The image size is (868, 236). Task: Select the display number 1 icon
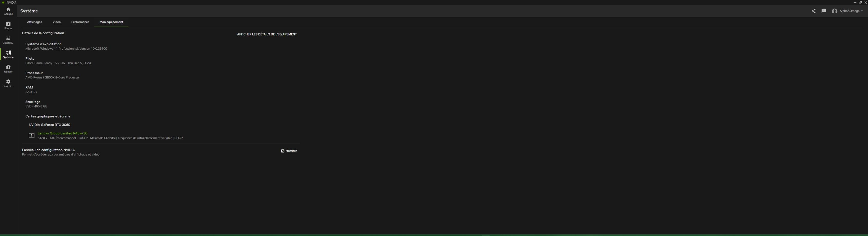tap(31, 135)
